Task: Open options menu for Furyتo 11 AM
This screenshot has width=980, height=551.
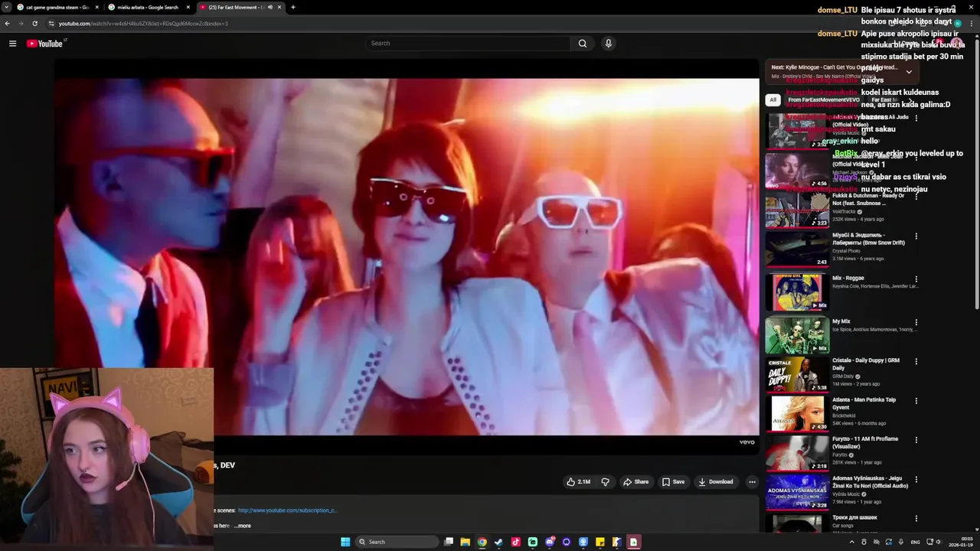Action: pos(916,439)
